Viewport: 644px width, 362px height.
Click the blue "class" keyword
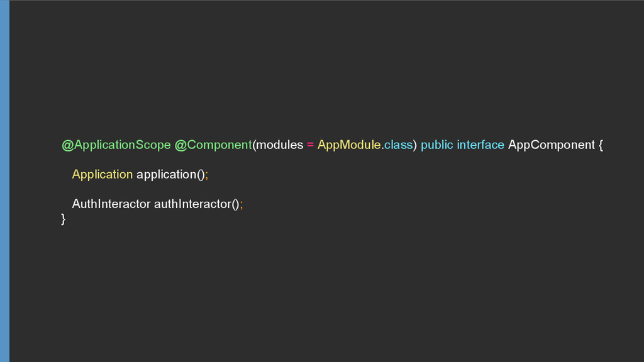tap(397, 145)
